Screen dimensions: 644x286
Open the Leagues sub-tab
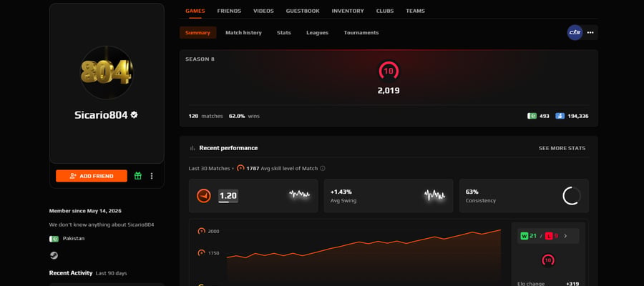pos(318,32)
